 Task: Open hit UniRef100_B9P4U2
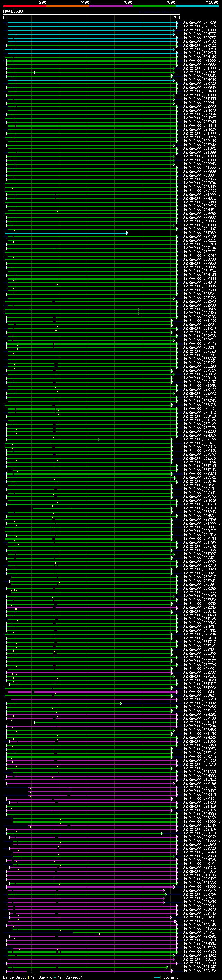199,41
